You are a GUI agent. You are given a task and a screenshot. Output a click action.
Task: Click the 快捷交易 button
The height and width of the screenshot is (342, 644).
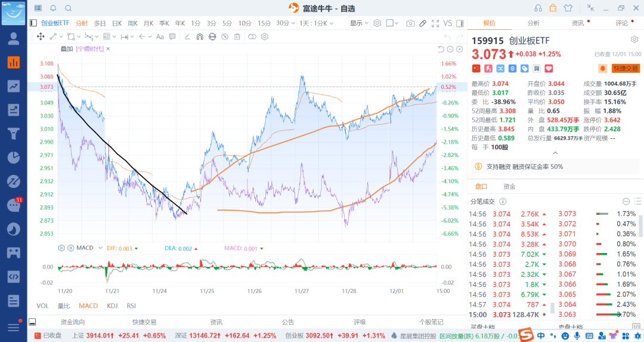(x=626, y=68)
